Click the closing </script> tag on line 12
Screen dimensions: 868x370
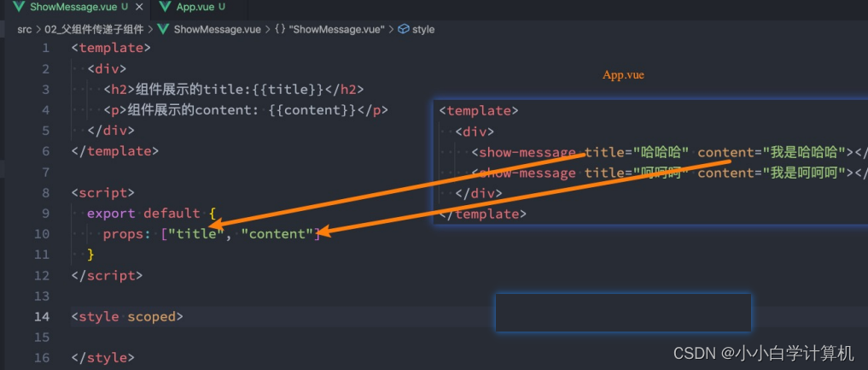pyautogui.click(x=107, y=275)
